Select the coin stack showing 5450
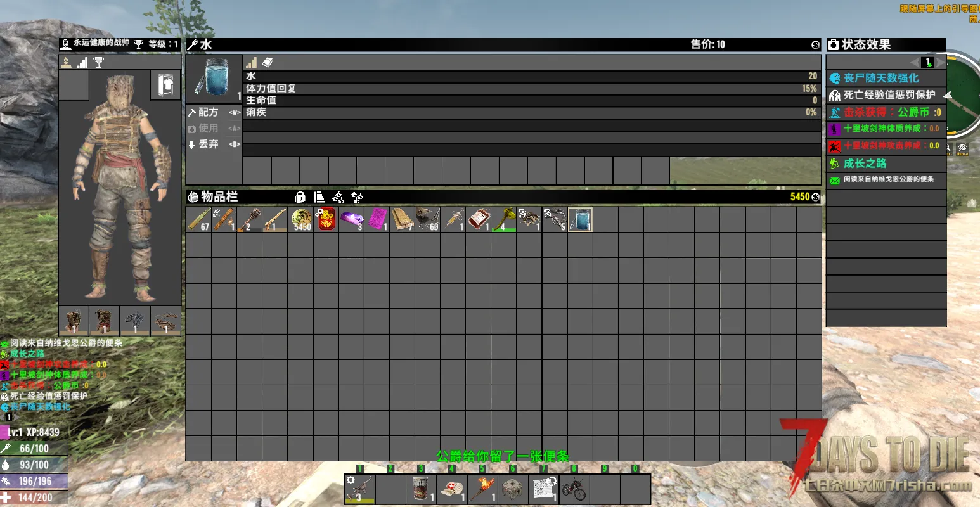Screen dimensions: 980x507 pos(300,220)
